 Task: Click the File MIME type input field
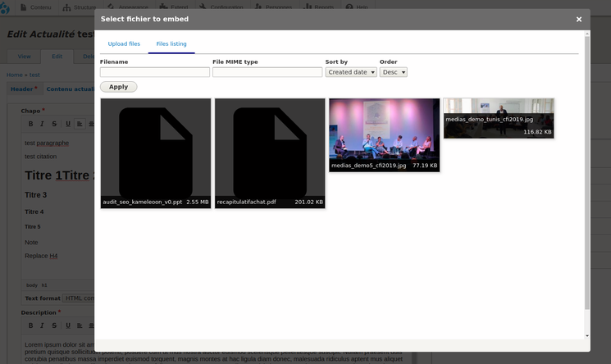267,72
